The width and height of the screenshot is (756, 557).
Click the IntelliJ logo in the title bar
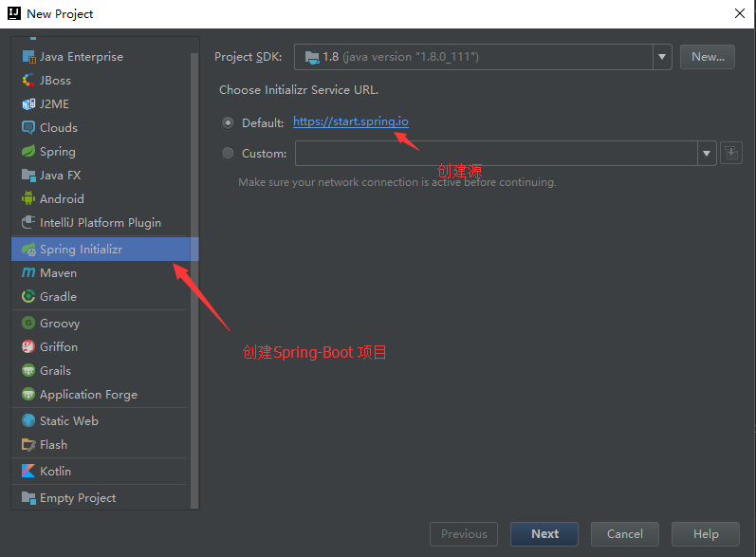(x=14, y=13)
